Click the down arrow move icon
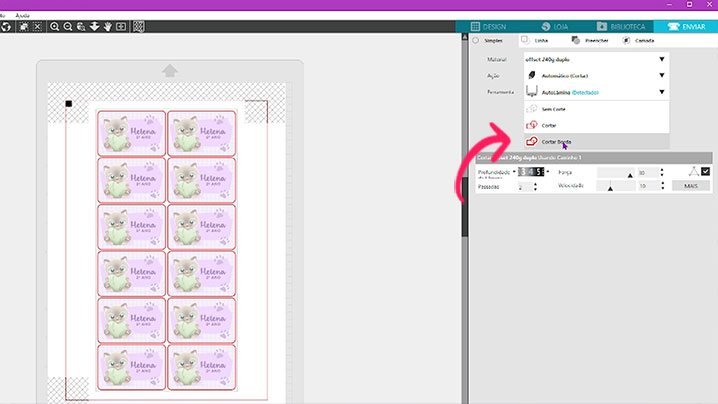718x404 pixels. coord(94,26)
